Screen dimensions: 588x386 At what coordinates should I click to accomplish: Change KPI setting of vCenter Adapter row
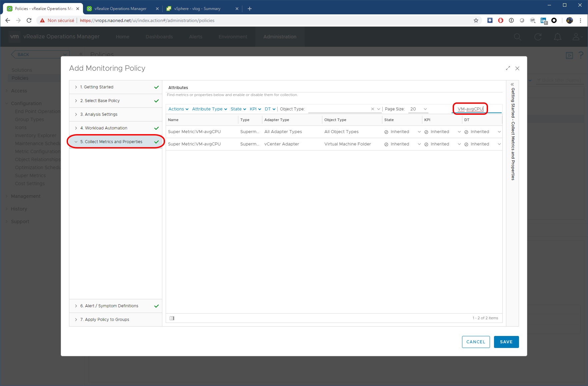(442, 144)
